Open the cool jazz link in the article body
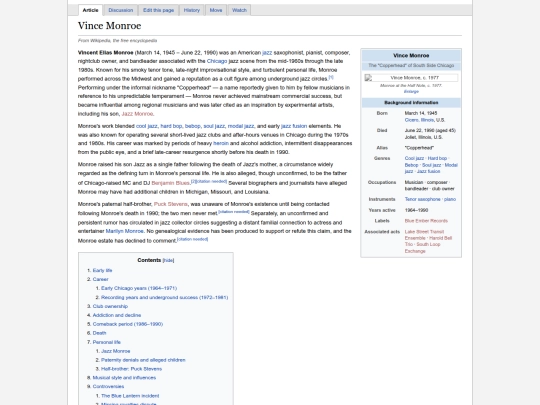The height and width of the screenshot is (405, 540). coord(147,126)
